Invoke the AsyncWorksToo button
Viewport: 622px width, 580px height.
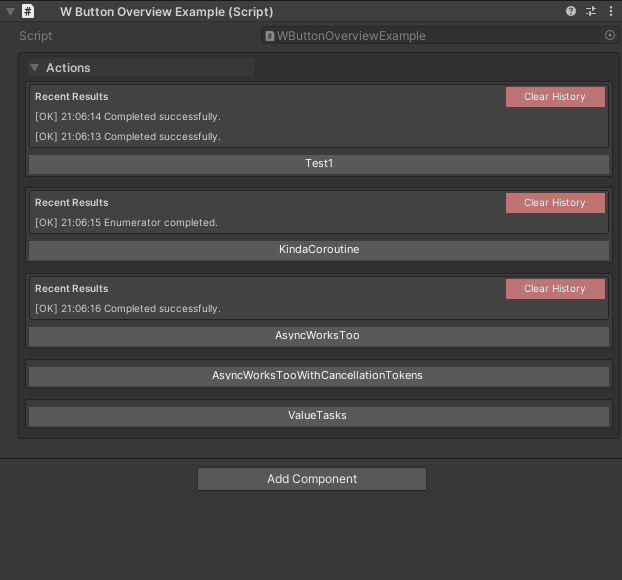coord(319,336)
